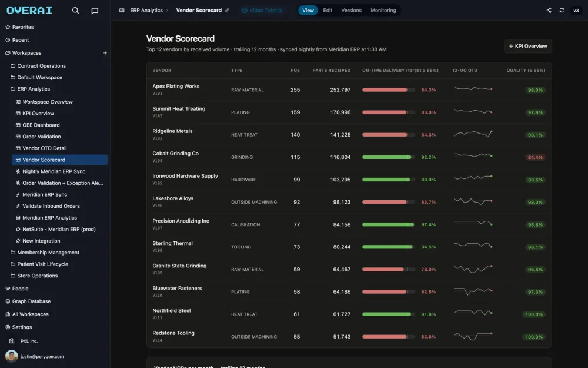The width and height of the screenshot is (588, 368).
Task: Switch to the Monitoring tab
Action: coord(383,11)
